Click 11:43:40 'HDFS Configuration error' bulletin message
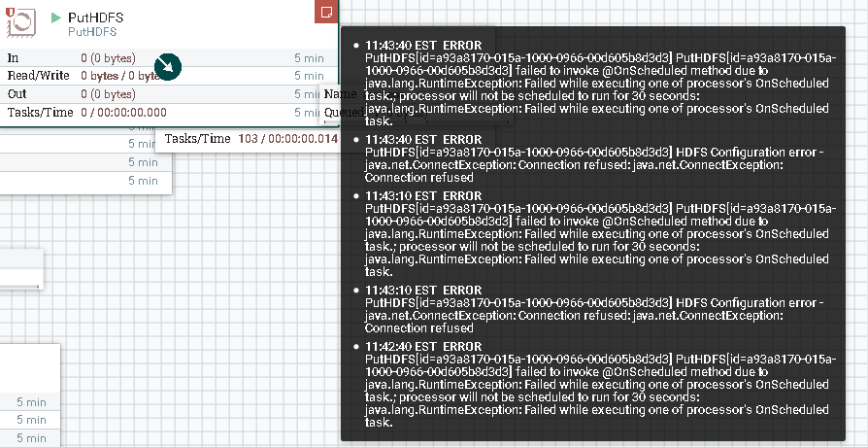Viewport: 868px width, 447px height. 594,164
